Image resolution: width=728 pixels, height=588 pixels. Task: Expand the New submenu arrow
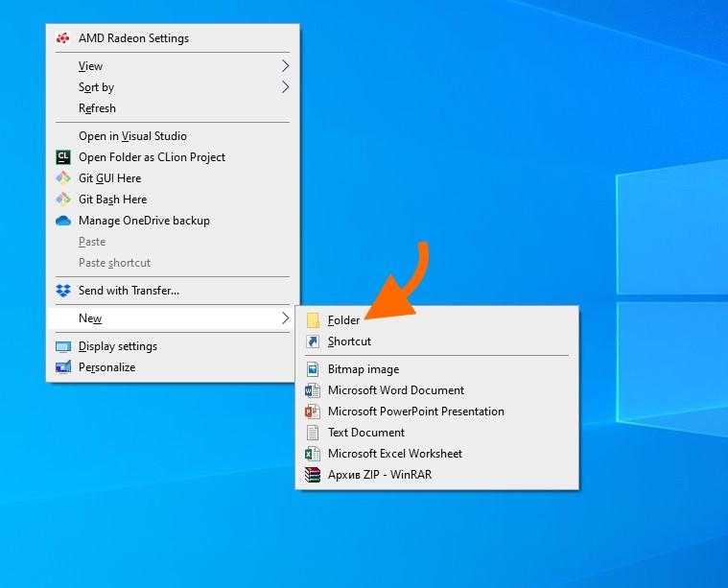coord(285,318)
